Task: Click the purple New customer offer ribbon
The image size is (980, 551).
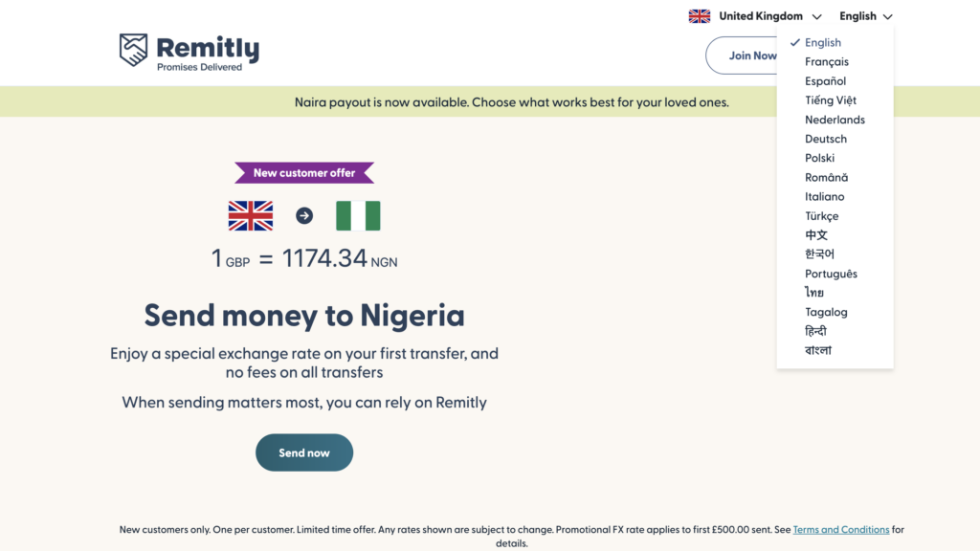Action: tap(304, 172)
